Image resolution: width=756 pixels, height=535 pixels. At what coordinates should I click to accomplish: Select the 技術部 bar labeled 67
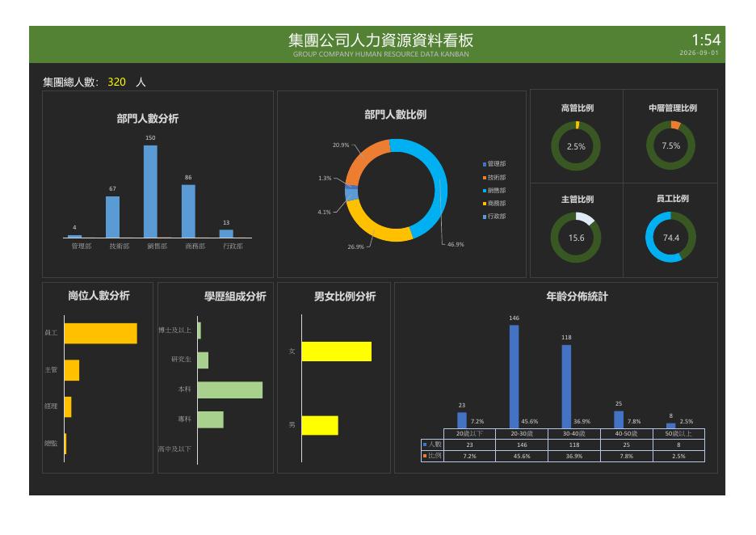[x=112, y=217]
